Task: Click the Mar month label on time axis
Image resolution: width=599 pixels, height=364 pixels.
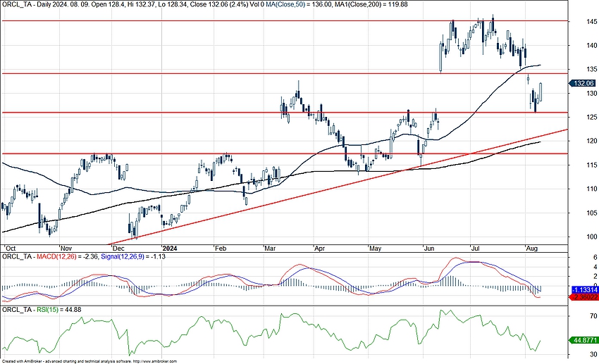Action: (270, 249)
